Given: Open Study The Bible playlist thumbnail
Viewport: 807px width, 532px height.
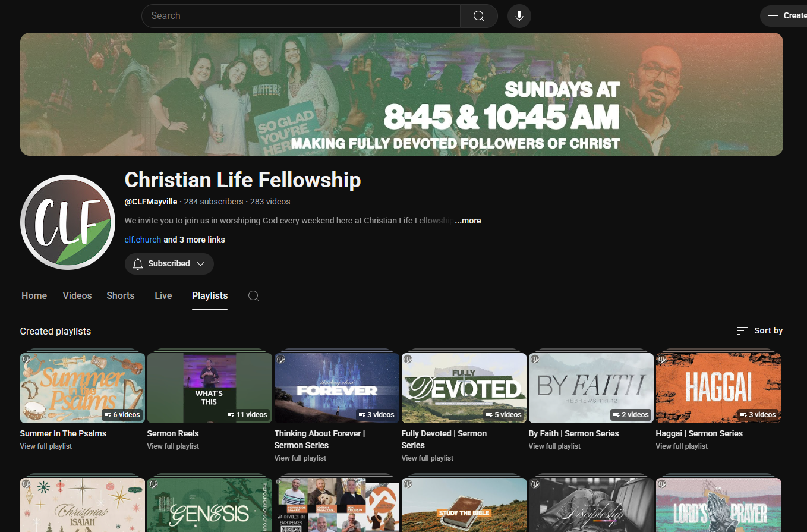Looking at the screenshot, I should [464, 505].
